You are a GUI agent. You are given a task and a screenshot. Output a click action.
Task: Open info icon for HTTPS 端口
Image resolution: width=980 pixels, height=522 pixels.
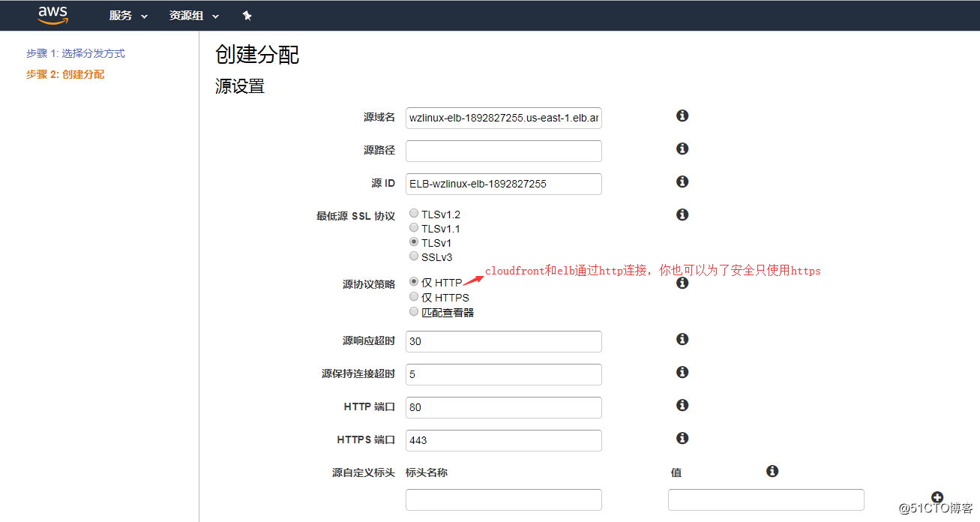coord(682,438)
